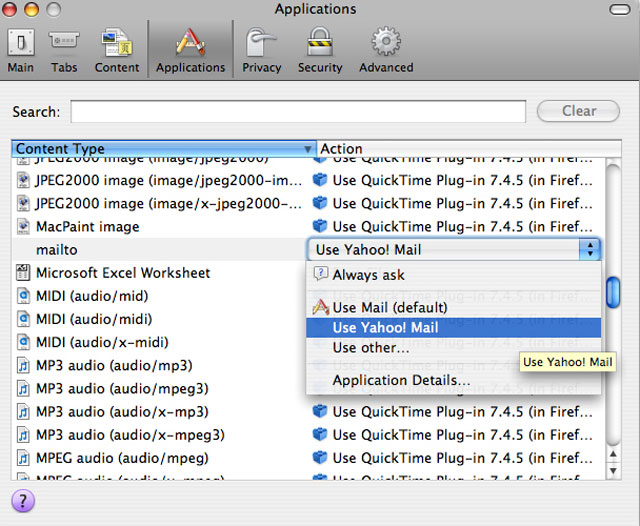Click the MP3 audio (audio/x-mp3) icon
This screenshot has height=526, width=640.
23,412
